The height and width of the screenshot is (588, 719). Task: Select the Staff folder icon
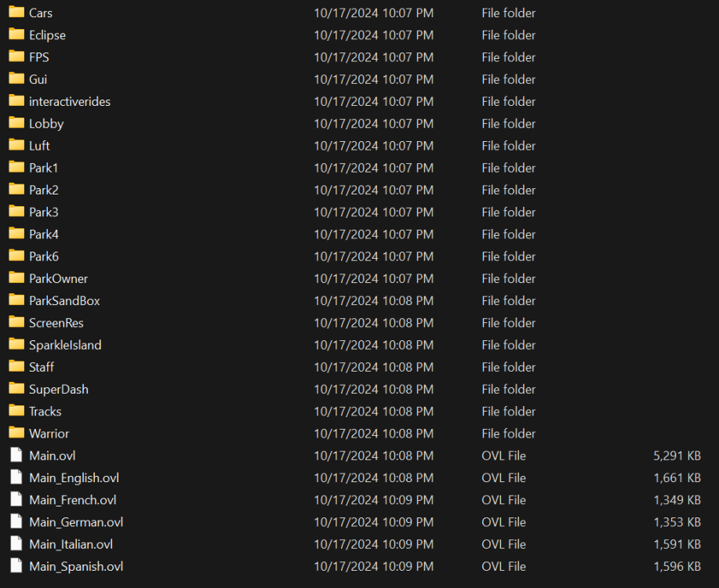(16, 366)
